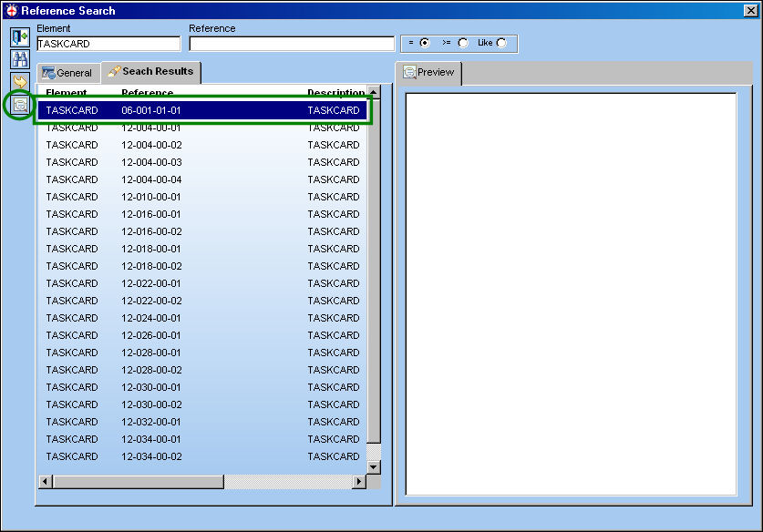The width and height of the screenshot is (763, 532).
Task: Select row with reference 12-030-00-02
Action: coord(202,404)
